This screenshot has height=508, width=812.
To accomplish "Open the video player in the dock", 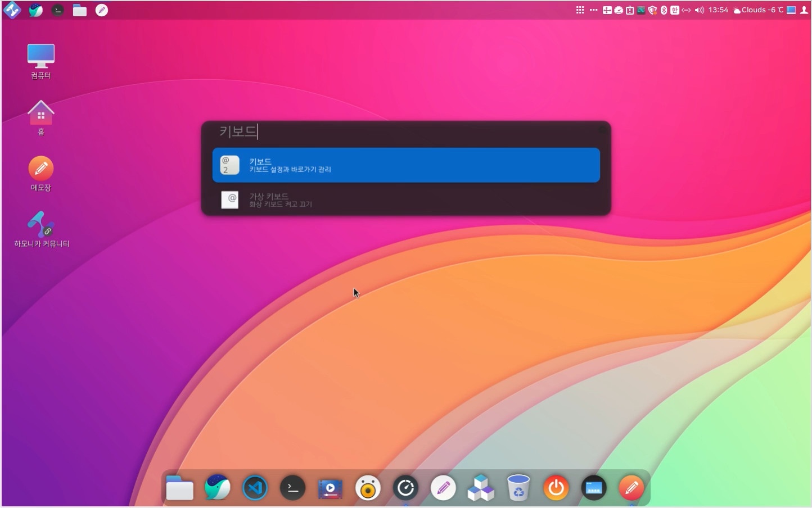I will coord(330,488).
